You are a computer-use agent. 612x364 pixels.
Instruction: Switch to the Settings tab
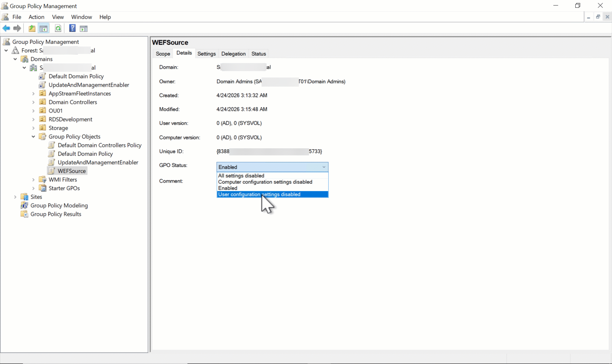coord(206,54)
